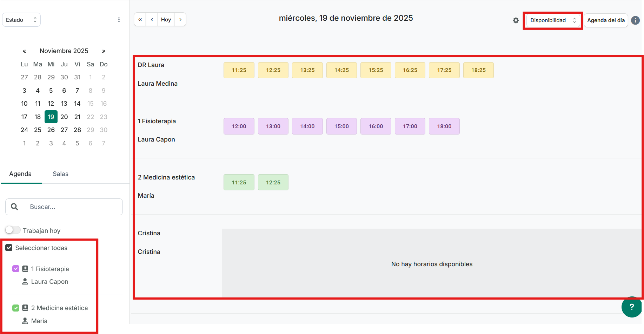
Task: Uncheck the 1 Fisioterapia agenda checkbox
Action: click(16, 269)
